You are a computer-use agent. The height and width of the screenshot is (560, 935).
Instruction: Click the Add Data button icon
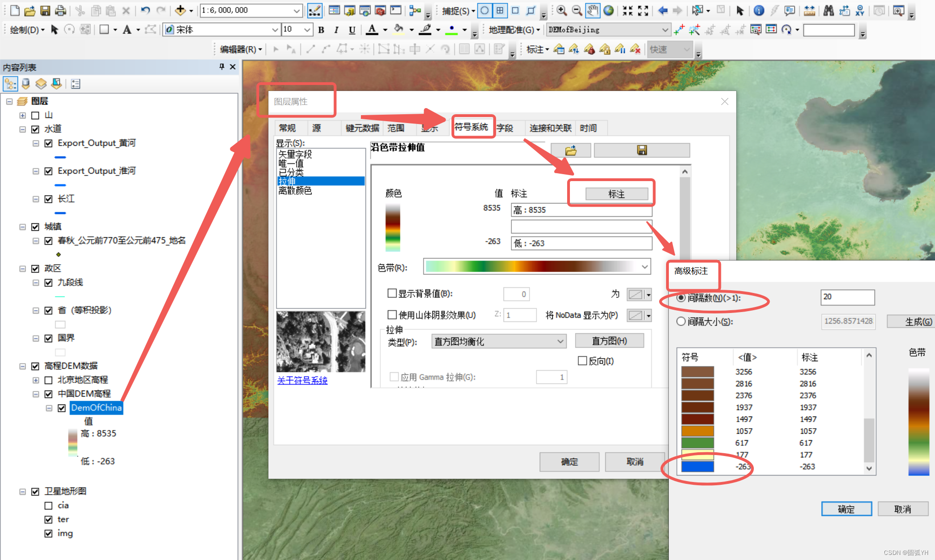(x=180, y=10)
